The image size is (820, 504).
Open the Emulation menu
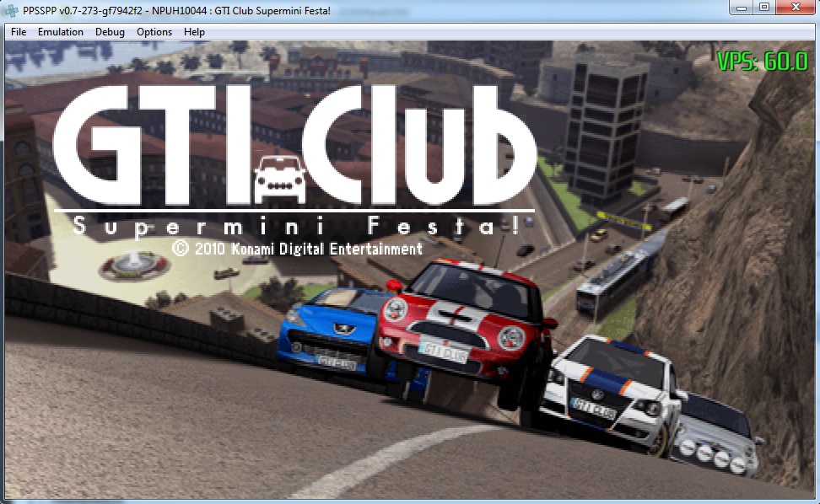click(x=61, y=32)
